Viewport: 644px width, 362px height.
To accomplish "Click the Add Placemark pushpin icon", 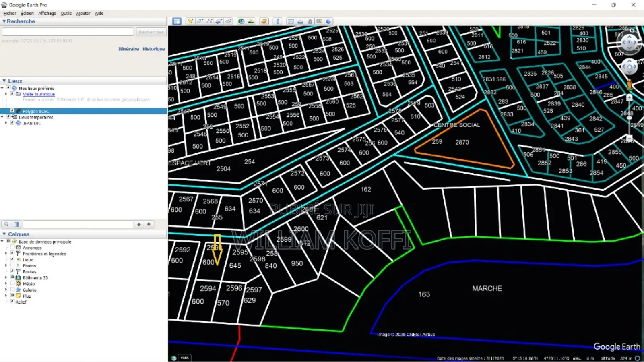I will tap(190, 21).
